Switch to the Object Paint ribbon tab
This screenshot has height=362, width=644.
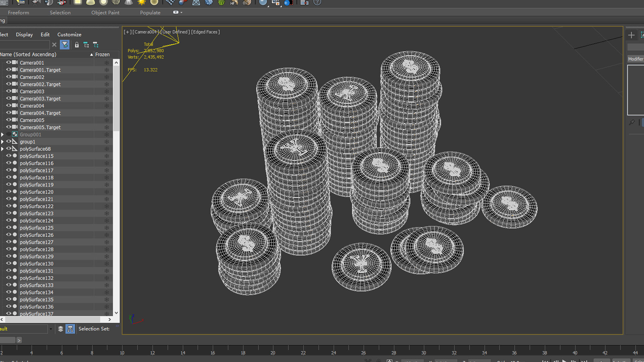tap(105, 12)
